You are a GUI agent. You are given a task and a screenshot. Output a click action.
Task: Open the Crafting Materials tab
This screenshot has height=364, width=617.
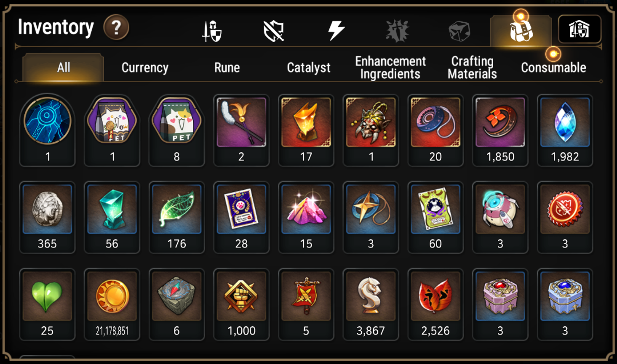click(472, 68)
